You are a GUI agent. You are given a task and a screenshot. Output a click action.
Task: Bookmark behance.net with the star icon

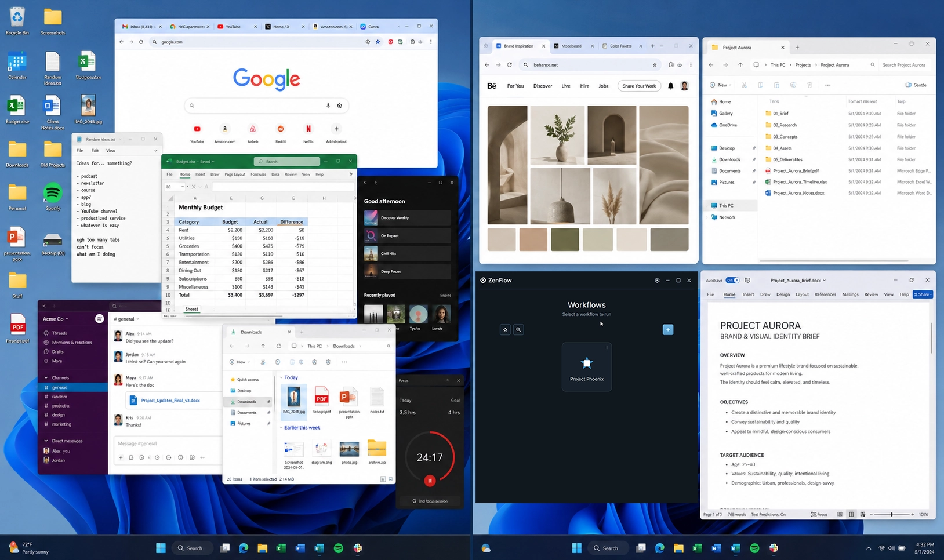pyautogui.click(x=655, y=65)
